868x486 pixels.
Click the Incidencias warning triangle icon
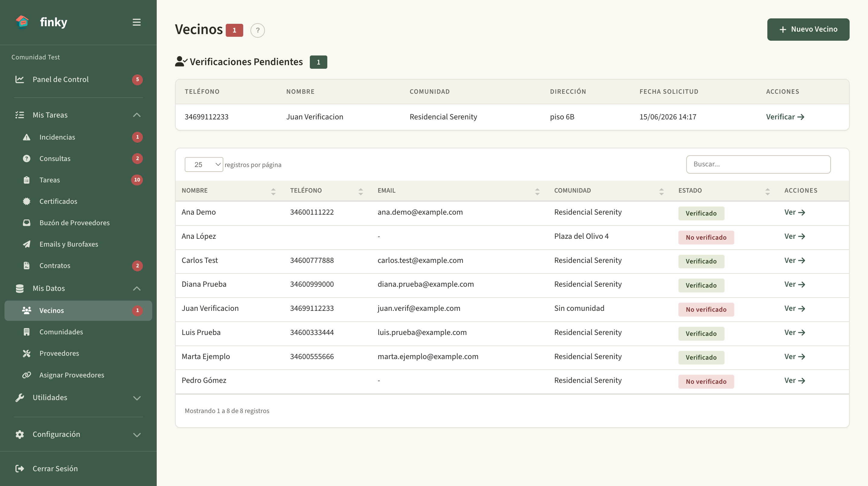click(x=27, y=137)
